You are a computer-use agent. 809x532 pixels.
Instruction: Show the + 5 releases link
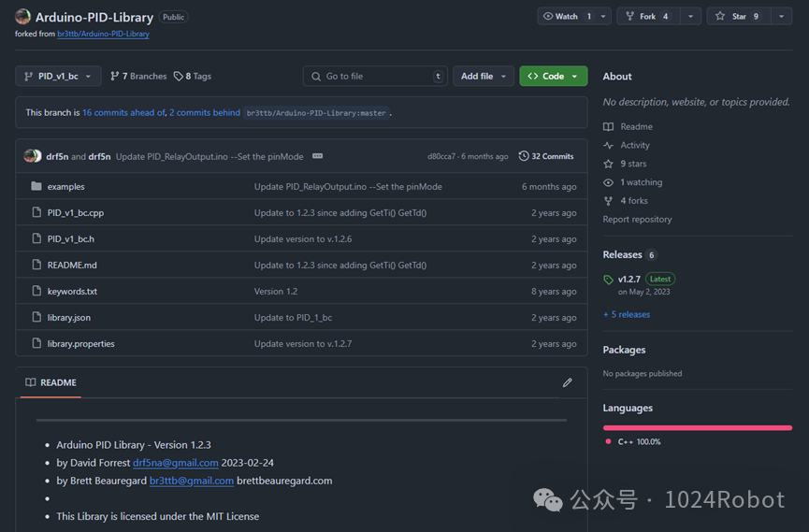[x=627, y=314]
